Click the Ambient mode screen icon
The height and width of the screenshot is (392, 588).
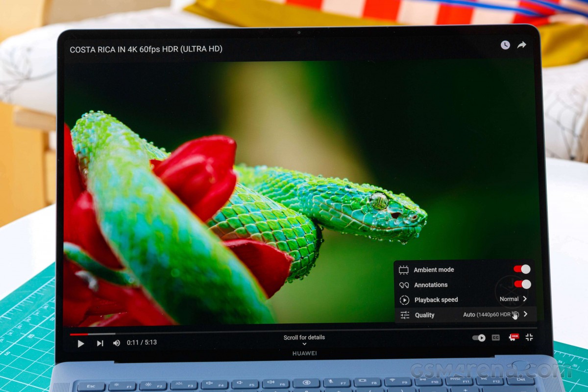point(404,269)
